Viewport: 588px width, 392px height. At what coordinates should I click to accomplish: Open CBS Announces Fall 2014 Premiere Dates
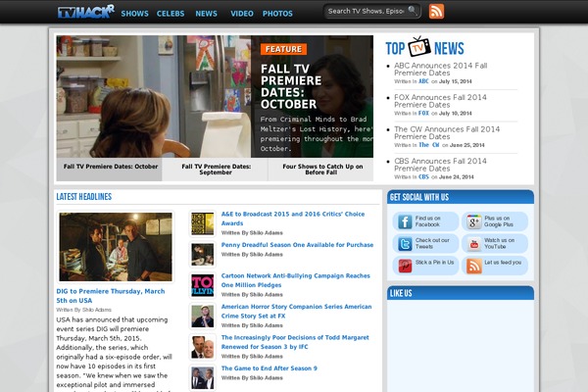tap(440, 165)
